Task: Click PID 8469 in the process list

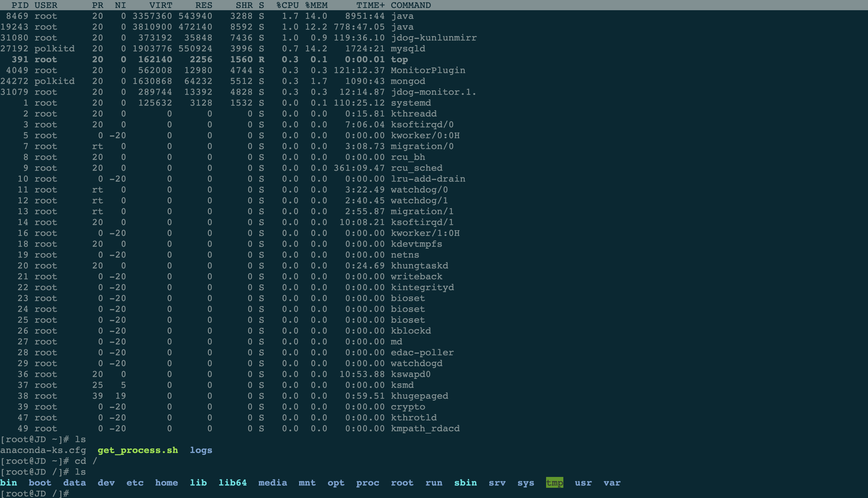Action: (17, 16)
